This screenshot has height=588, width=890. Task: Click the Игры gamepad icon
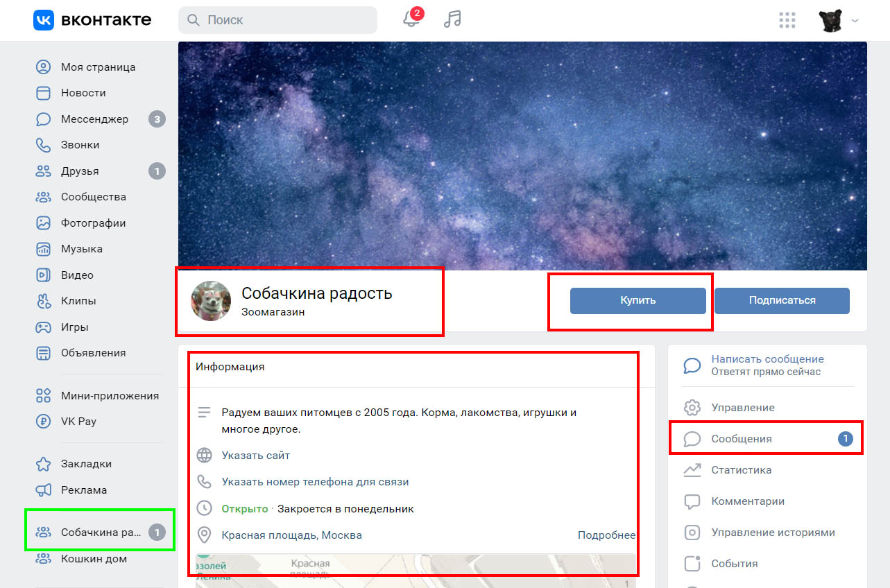44,327
